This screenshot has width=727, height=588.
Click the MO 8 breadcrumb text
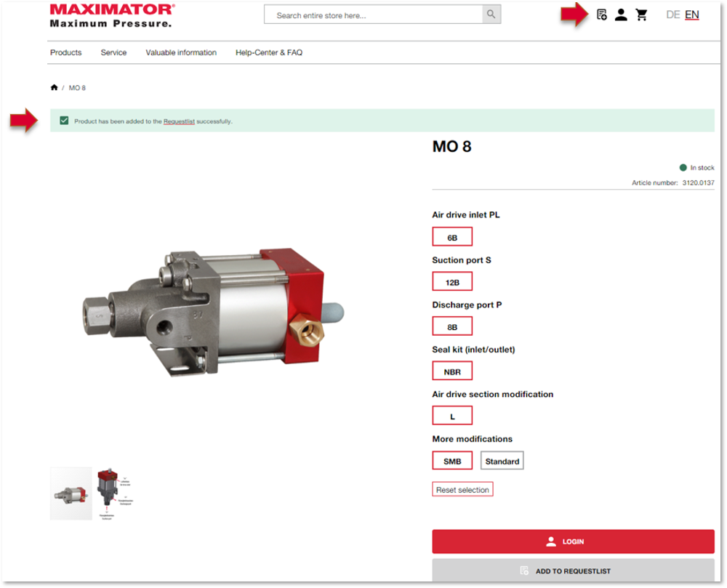[77, 88]
